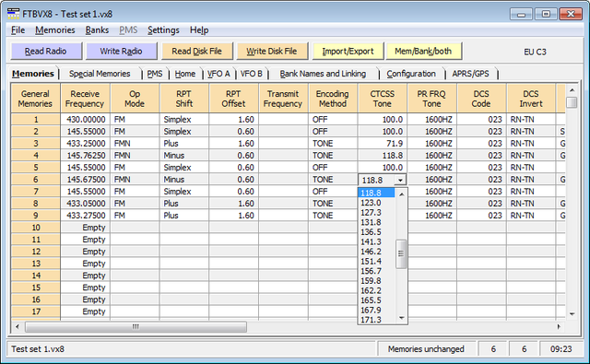Open the Banks menu

97,30
